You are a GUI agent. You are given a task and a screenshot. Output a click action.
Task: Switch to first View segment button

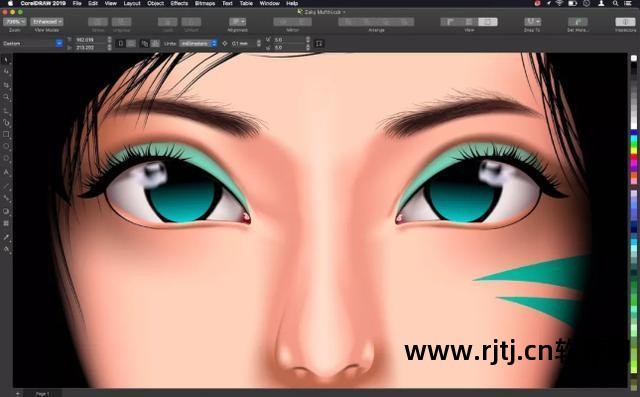pos(450,22)
